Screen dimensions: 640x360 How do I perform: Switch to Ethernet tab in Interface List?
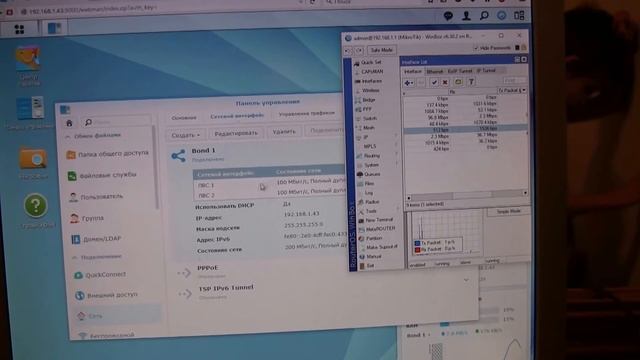pos(434,71)
